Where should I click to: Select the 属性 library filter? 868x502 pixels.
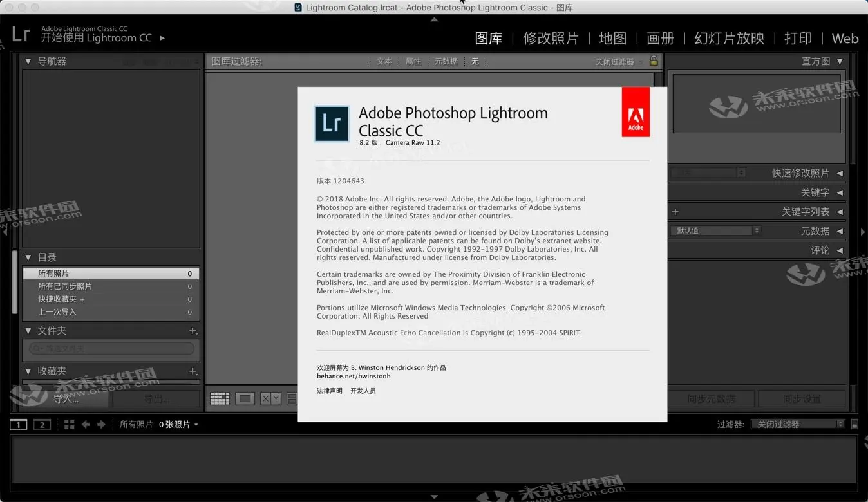(x=413, y=61)
